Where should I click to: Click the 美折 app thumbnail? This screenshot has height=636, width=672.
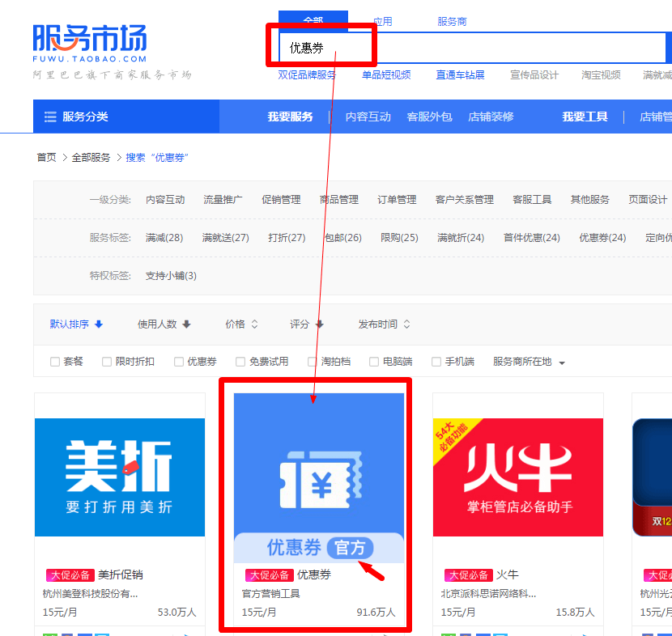pos(120,477)
